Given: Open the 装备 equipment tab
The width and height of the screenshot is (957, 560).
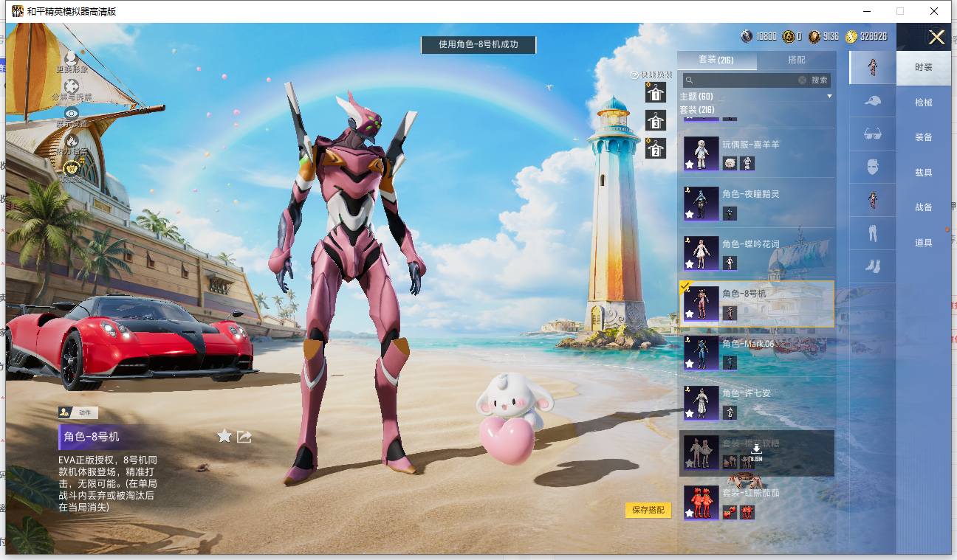Looking at the screenshot, I should tap(924, 137).
